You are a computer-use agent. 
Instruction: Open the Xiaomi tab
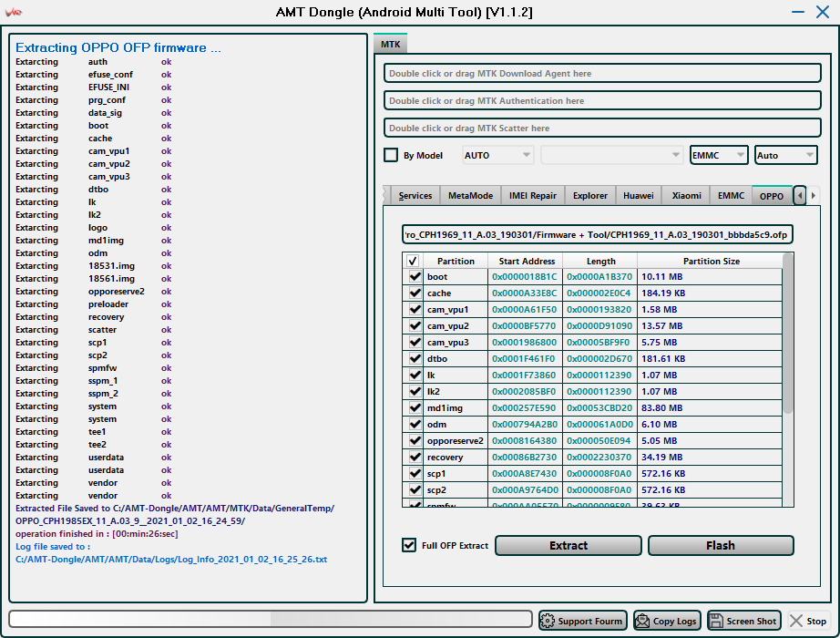click(x=686, y=196)
